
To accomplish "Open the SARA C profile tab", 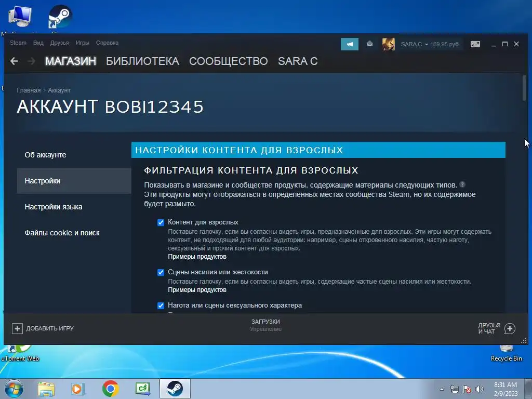I will [x=298, y=61].
